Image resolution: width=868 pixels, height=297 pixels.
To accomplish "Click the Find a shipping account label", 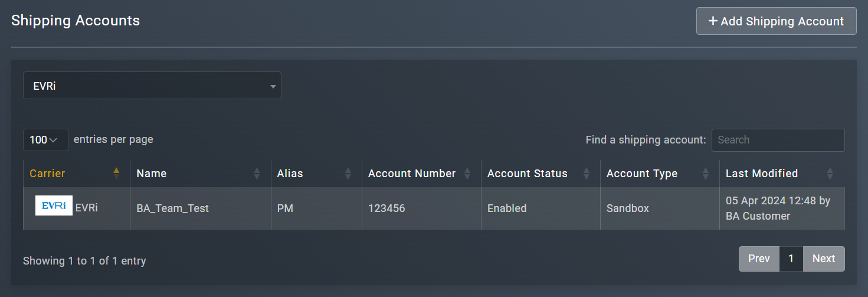I will 646,140.
